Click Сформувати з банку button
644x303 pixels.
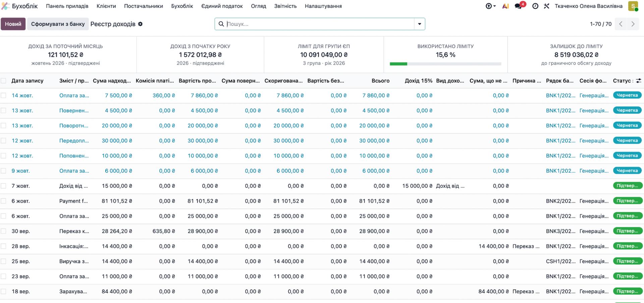point(58,24)
